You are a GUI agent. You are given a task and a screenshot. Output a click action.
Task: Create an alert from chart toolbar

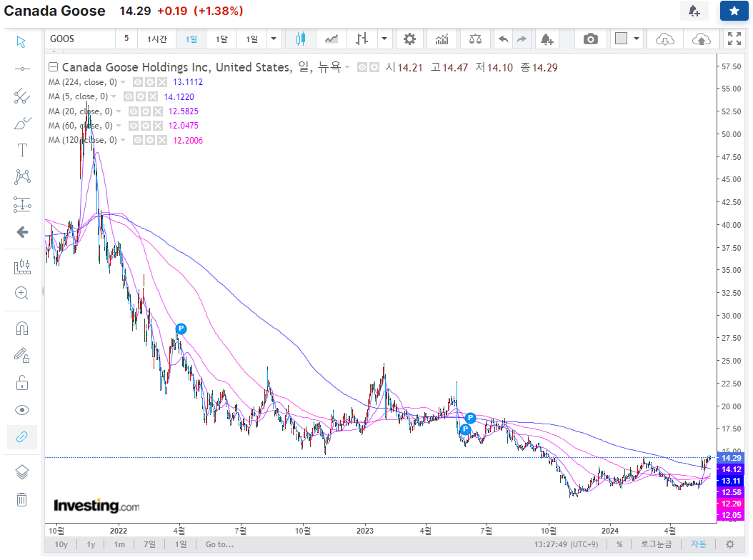(547, 39)
